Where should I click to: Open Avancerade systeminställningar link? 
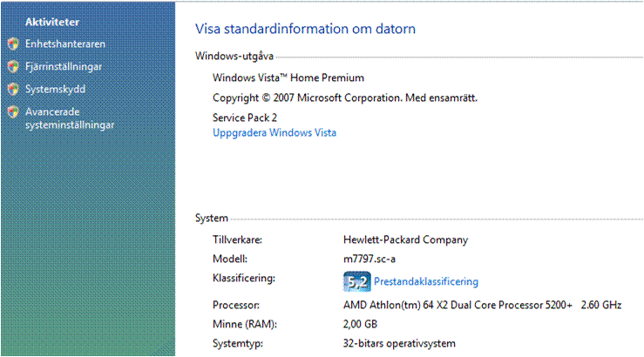coord(70,118)
